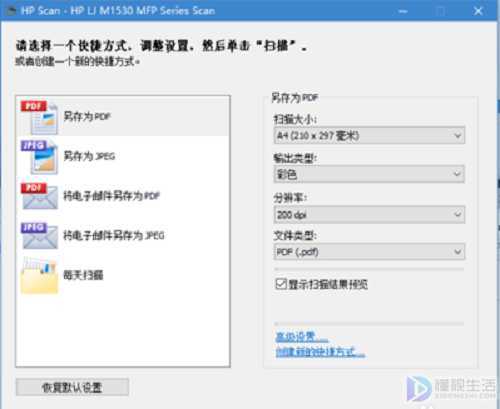Choose the email envelope PDF icon

pos(39,196)
